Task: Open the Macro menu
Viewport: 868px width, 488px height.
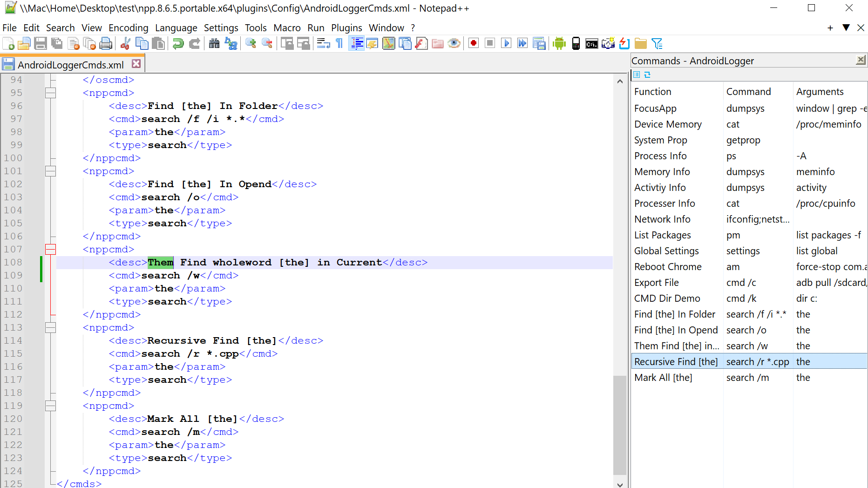Action: coord(287,28)
